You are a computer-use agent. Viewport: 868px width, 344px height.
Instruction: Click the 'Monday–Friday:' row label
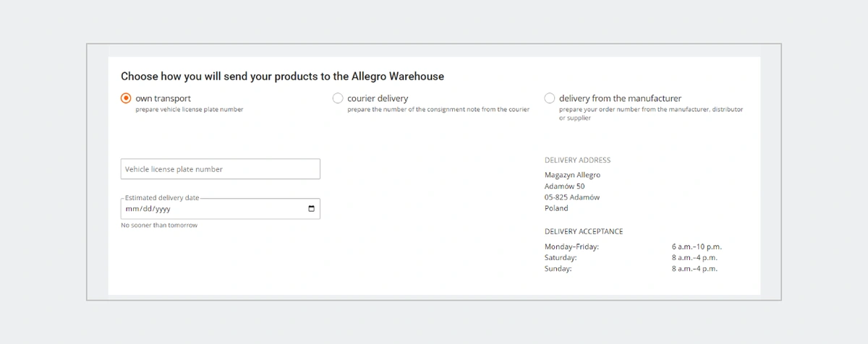[x=571, y=247]
